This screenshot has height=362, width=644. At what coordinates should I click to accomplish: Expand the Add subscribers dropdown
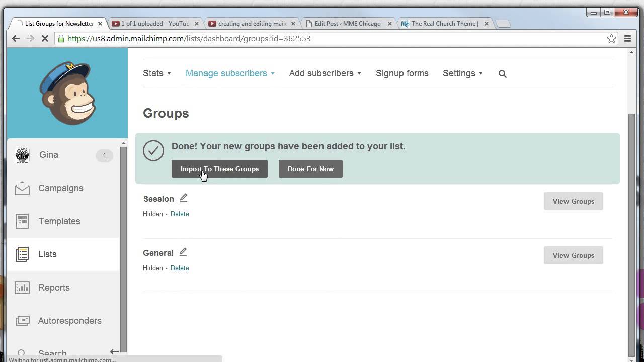(x=325, y=73)
